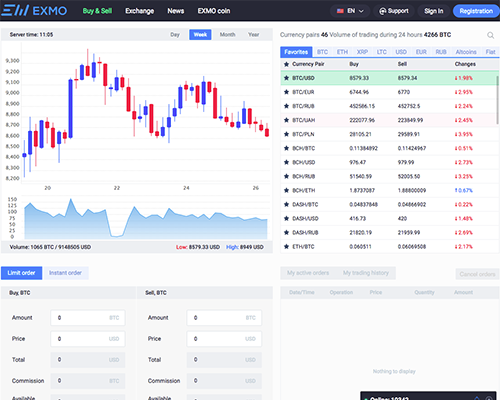Open the EXMO coin page
This screenshot has height=400, width=500.
pyautogui.click(x=214, y=11)
